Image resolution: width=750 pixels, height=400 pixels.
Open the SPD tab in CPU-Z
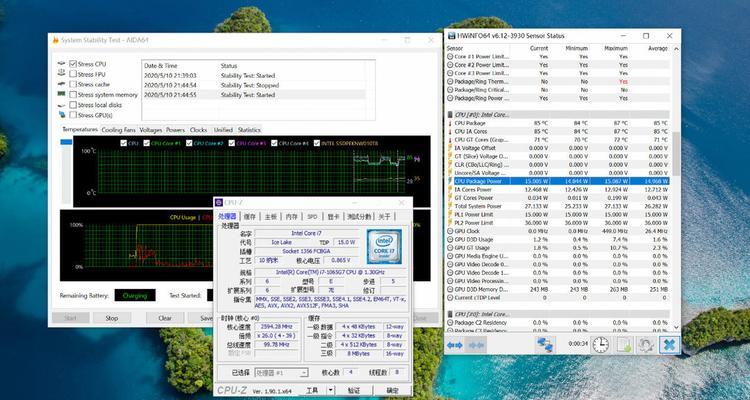(312, 217)
